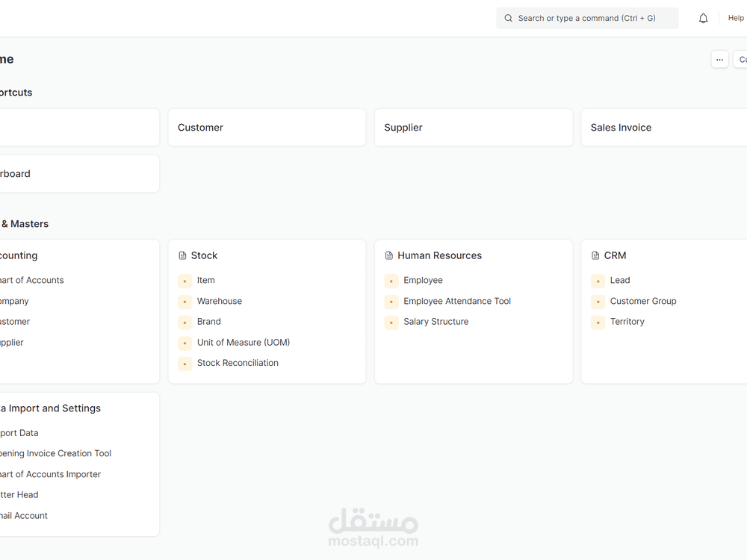Image resolution: width=747 pixels, height=560 pixels.
Task: Open the Employee link
Action: [423, 281]
